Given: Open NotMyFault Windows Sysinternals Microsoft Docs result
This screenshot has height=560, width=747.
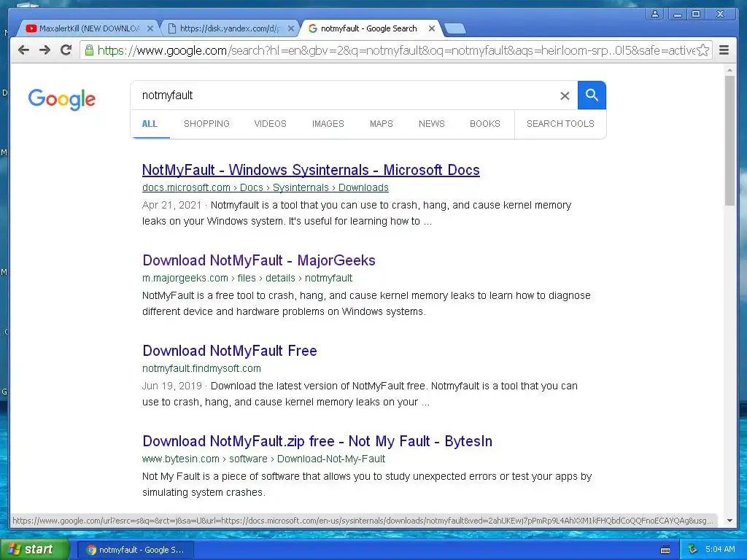Looking at the screenshot, I should click(311, 170).
